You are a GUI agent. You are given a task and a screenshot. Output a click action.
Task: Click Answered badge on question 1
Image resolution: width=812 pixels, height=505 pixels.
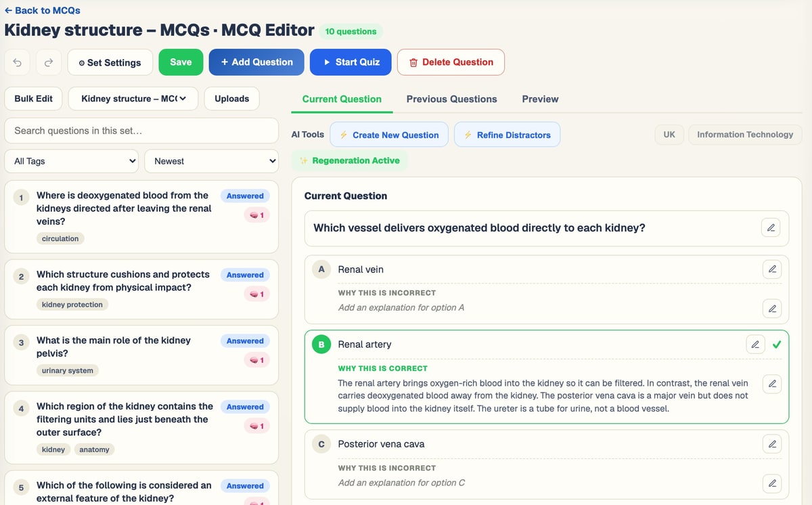pyautogui.click(x=245, y=196)
